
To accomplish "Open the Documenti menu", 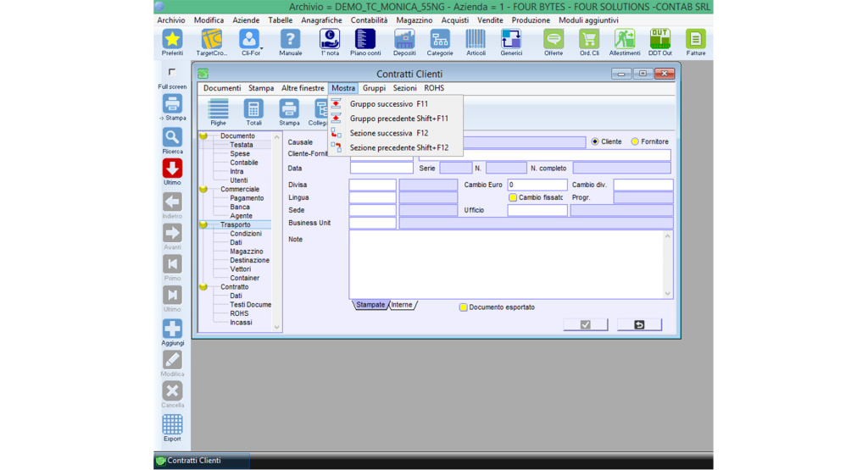I will point(222,88).
